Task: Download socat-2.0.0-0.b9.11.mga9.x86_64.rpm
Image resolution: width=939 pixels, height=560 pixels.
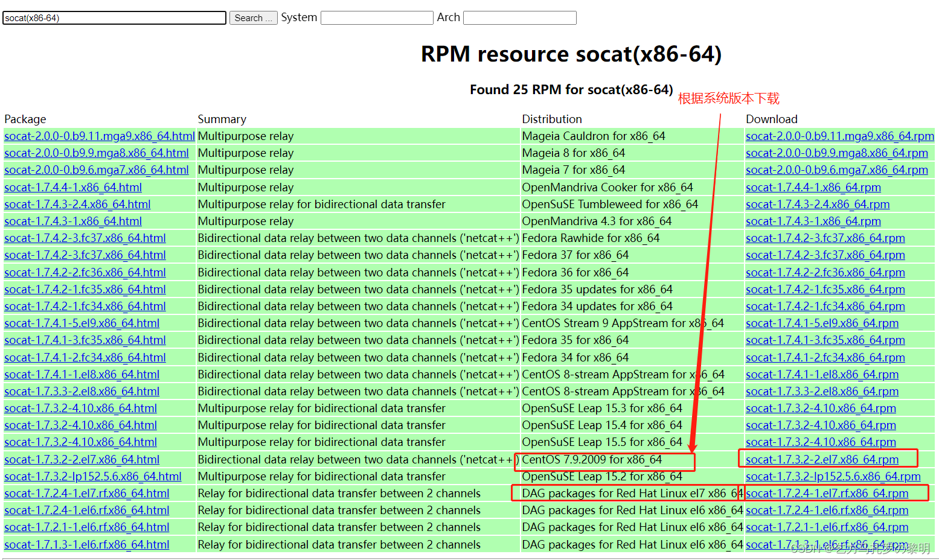Action: click(840, 136)
